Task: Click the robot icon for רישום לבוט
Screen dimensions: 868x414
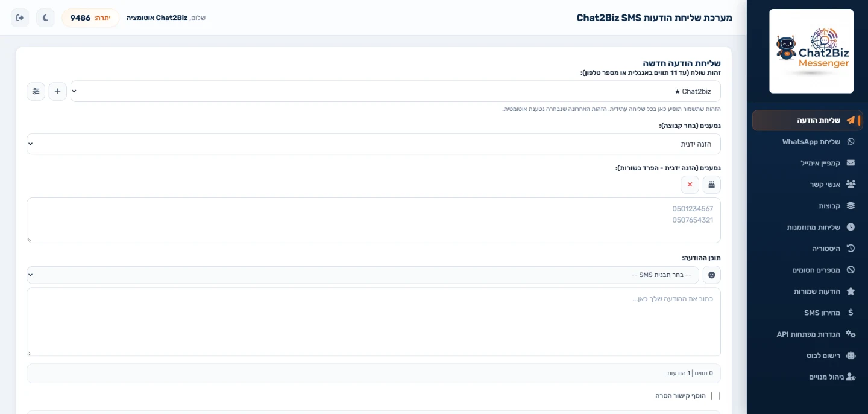Action: click(851, 355)
